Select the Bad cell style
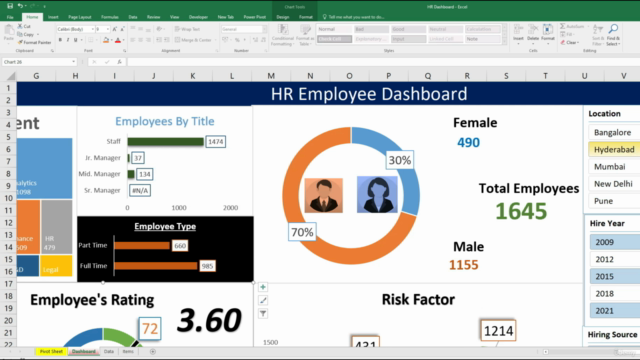Image resolution: width=640 pixels, height=360 pixels. (x=371, y=29)
